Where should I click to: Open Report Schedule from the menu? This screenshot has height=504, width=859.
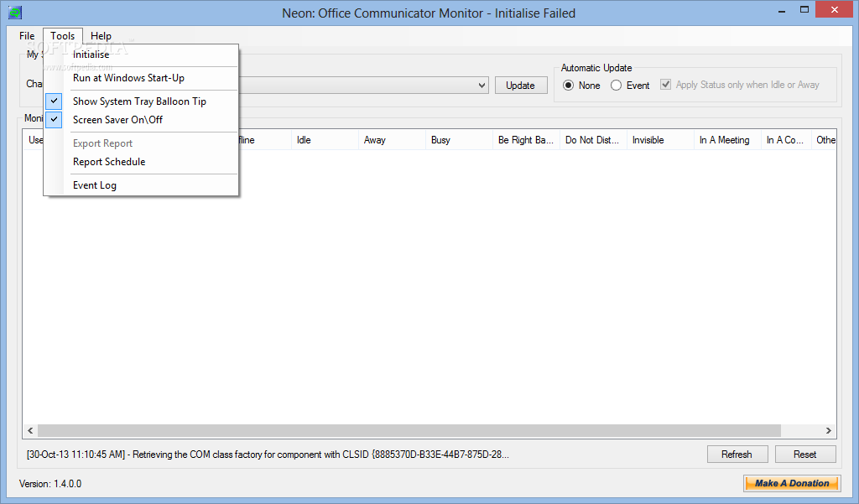pyautogui.click(x=141, y=162)
